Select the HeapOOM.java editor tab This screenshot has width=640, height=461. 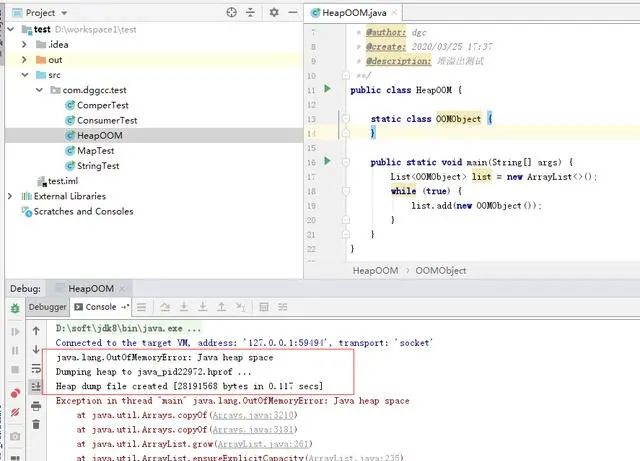coord(349,13)
